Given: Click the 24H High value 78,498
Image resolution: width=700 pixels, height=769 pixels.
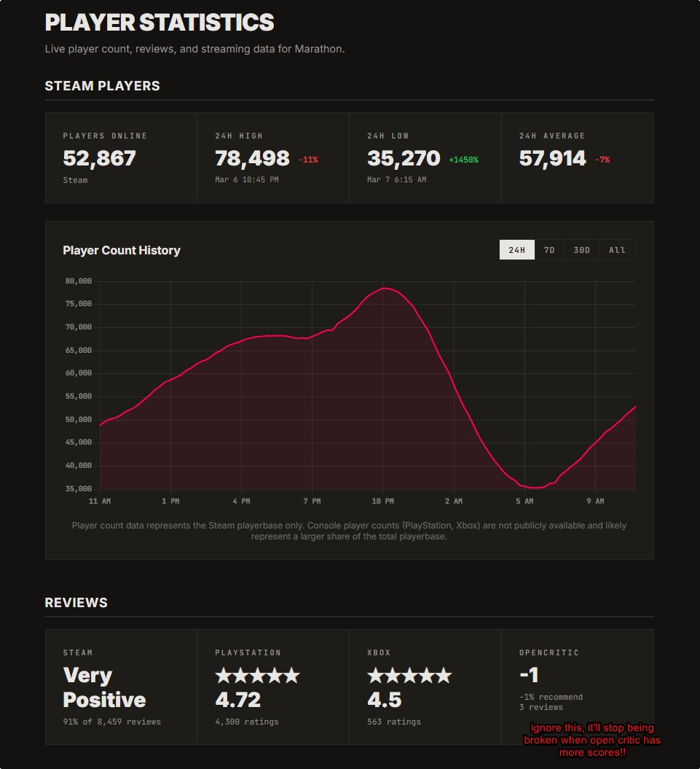Looking at the screenshot, I should click(253, 158).
